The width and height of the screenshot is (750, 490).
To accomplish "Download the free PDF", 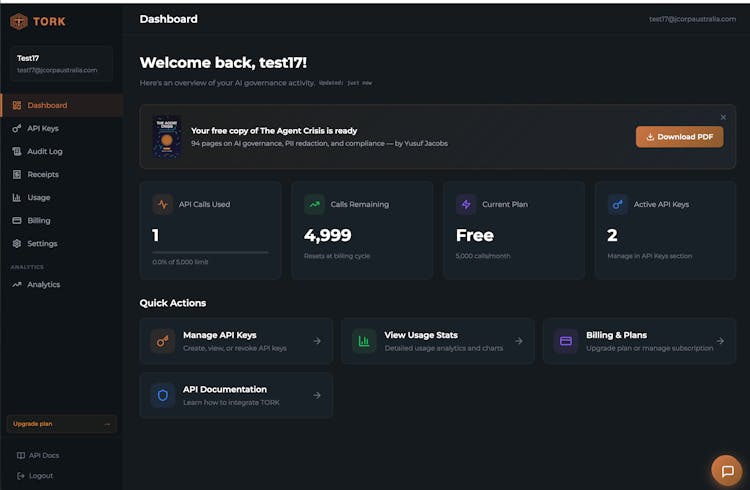I will tap(679, 137).
